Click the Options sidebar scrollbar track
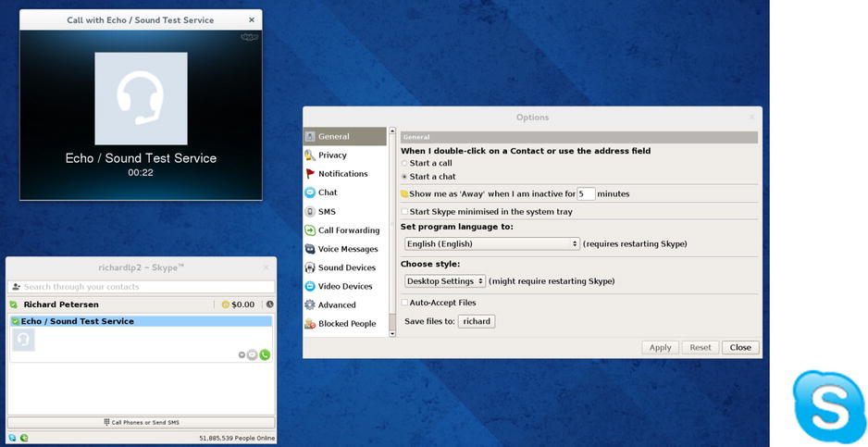The height and width of the screenshot is (447, 868). tap(392, 232)
